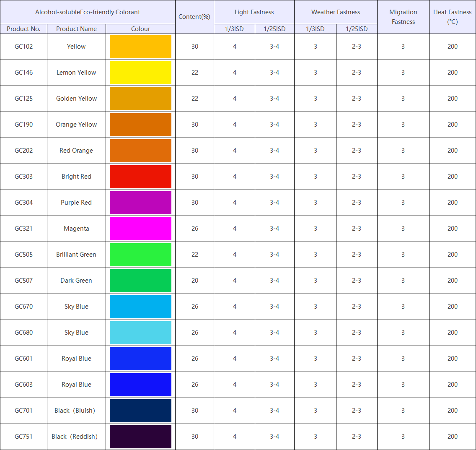Image resolution: width=476 pixels, height=450 pixels.
Task: Click the 'Content(%)' column header
Action: [x=194, y=17]
